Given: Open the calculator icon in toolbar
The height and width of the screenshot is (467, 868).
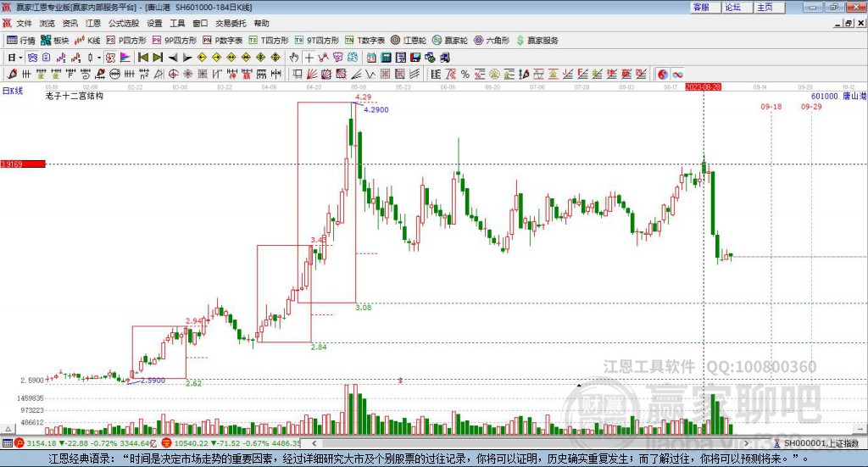Looking at the screenshot, I should [387, 58].
